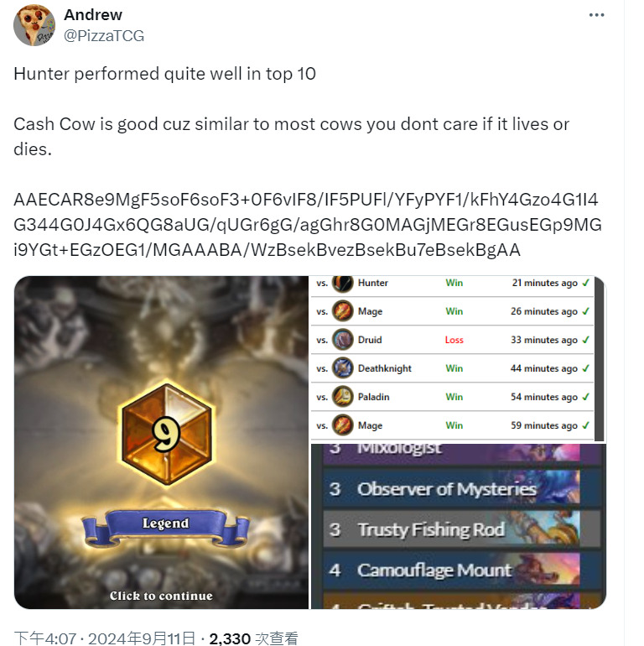Image resolution: width=644 pixels, height=646 pixels.
Task: Select the Observer of Mysteries card row
Action: point(460,489)
